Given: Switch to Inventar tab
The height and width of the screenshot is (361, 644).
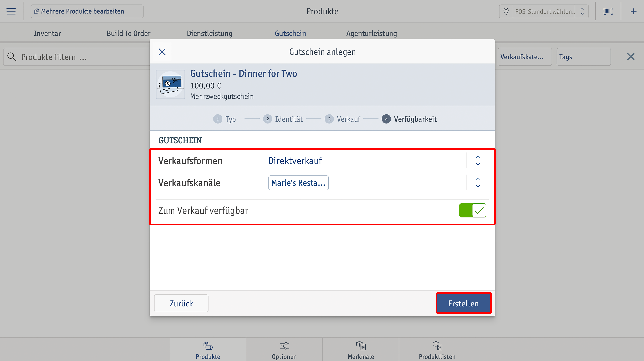Looking at the screenshot, I should 47,33.
